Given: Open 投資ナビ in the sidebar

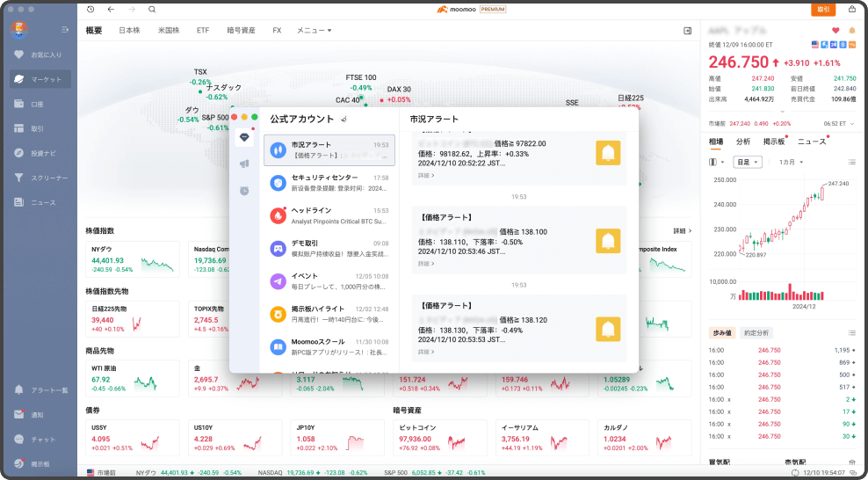Looking at the screenshot, I should [40, 153].
